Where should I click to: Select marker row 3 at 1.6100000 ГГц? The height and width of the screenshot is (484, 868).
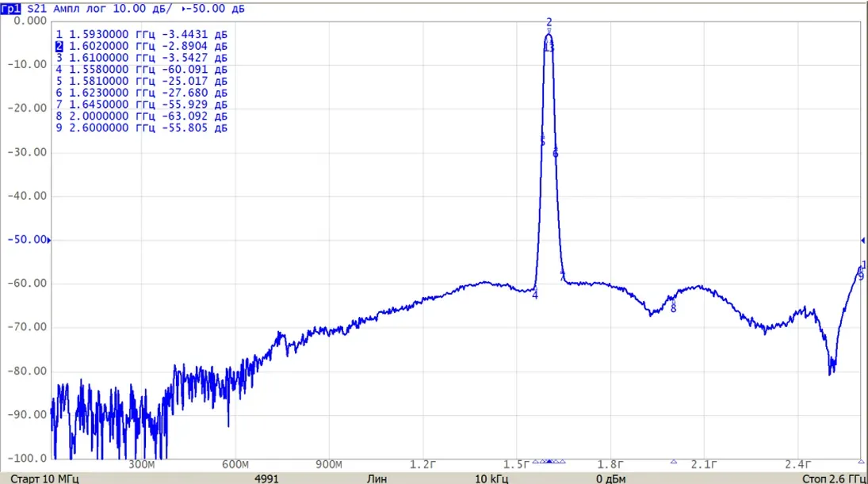[x=142, y=58]
